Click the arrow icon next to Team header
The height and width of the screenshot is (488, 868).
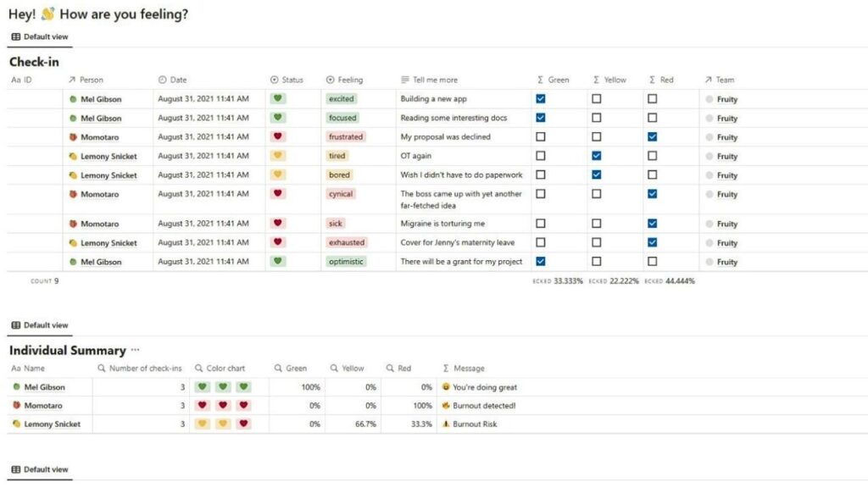click(708, 80)
